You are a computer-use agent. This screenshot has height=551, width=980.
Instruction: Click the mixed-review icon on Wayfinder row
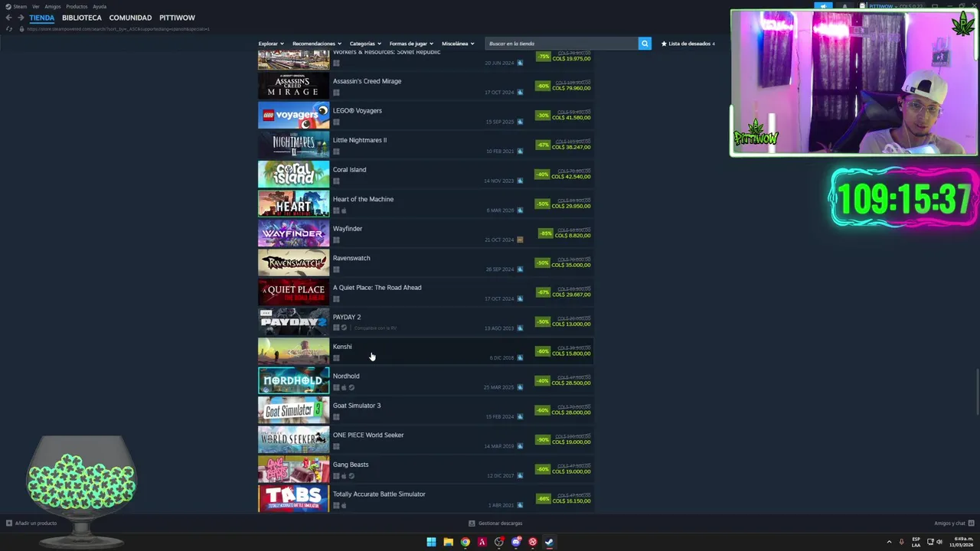[520, 240]
